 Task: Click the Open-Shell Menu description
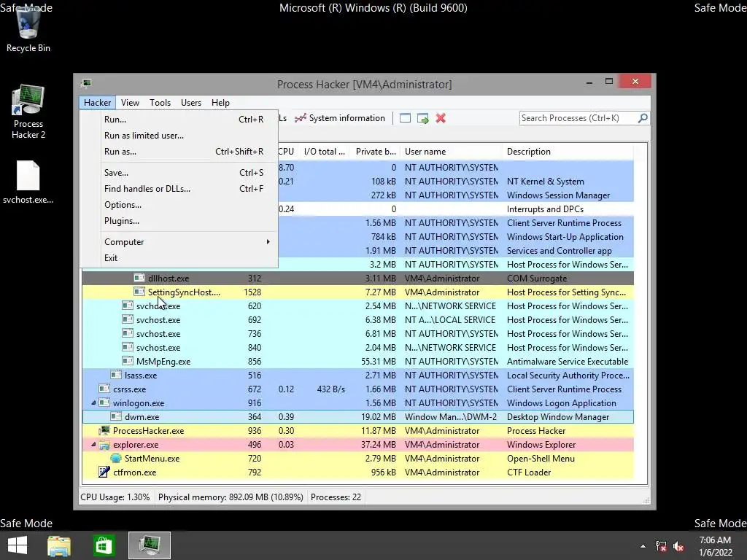click(x=541, y=459)
